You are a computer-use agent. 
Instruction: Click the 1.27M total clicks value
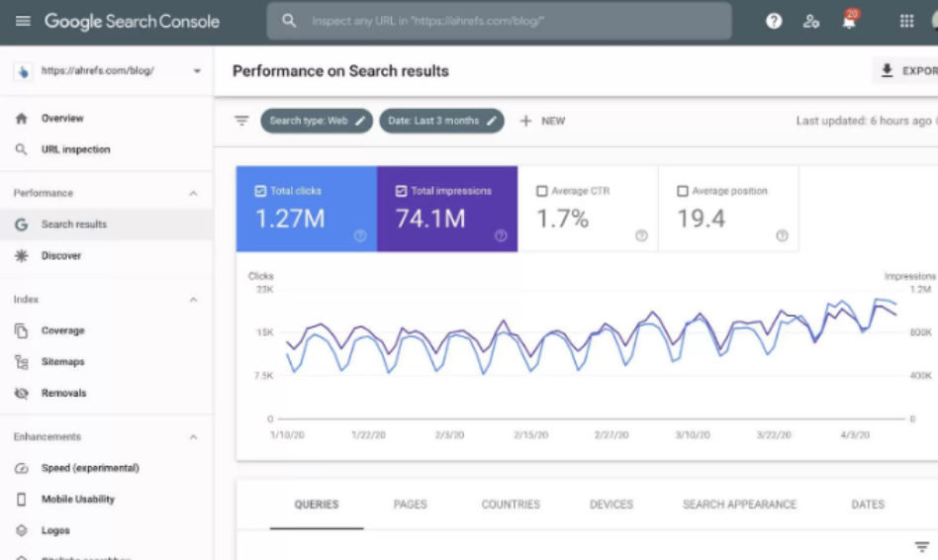pyautogui.click(x=290, y=219)
